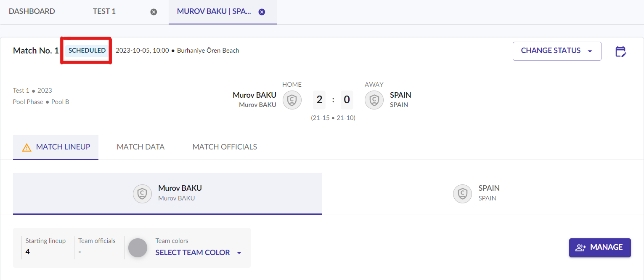Go to the DASHBOARD tab
Viewport: 644px width, 280px height.
pos(32,11)
